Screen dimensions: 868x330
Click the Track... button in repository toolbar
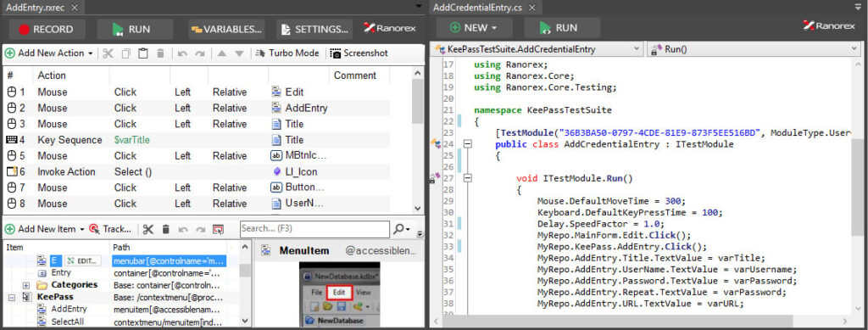(x=110, y=229)
